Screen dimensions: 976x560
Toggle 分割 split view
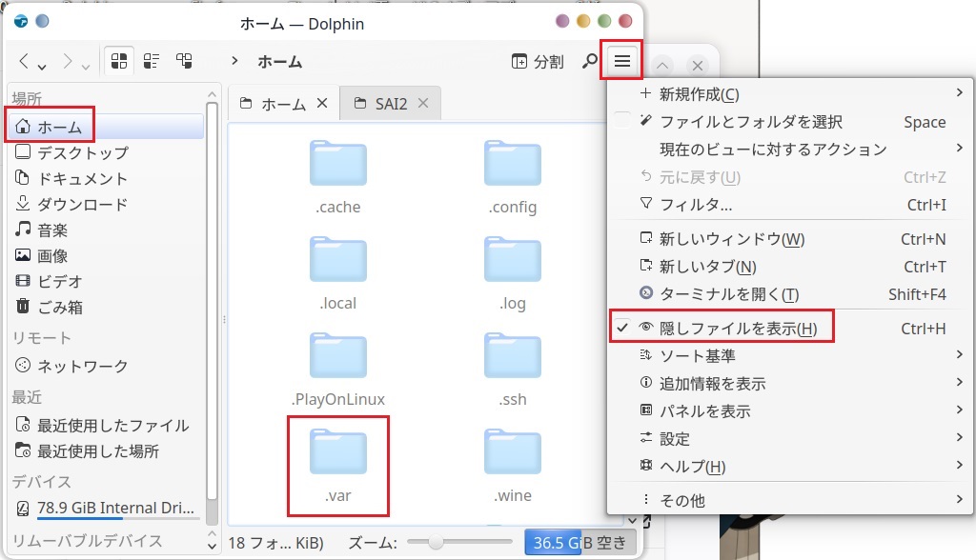pyautogui.click(x=538, y=62)
